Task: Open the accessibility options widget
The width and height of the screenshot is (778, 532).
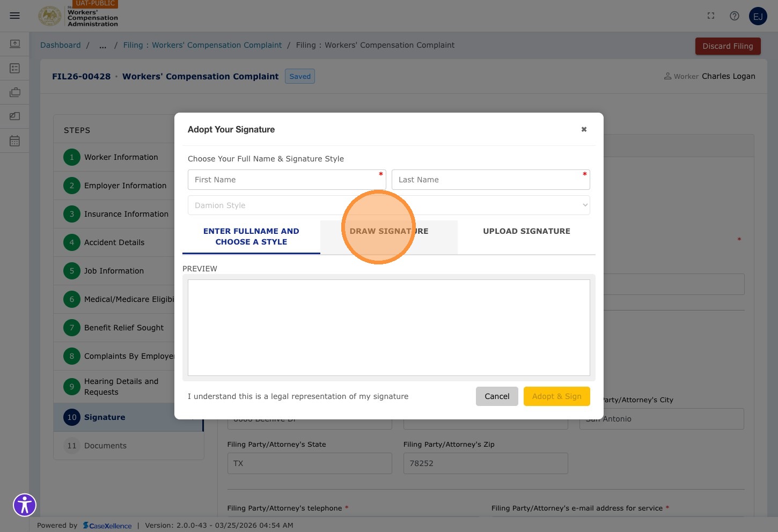Action: [25, 505]
